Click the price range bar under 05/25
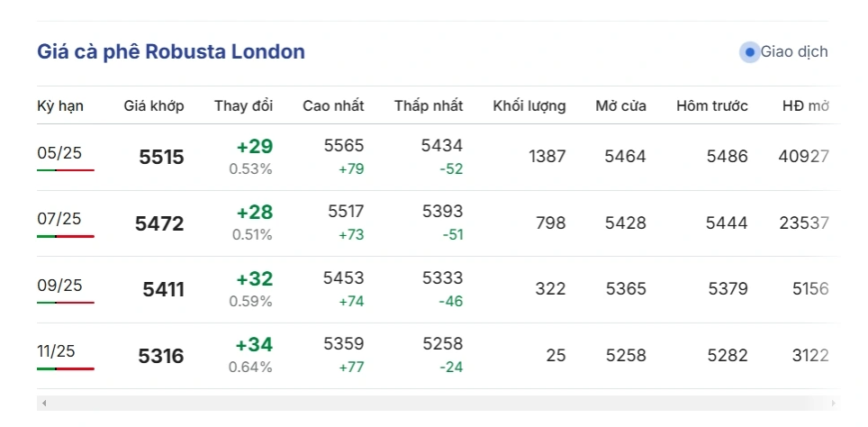The width and height of the screenshot is (868, 427). coord(66,170)
